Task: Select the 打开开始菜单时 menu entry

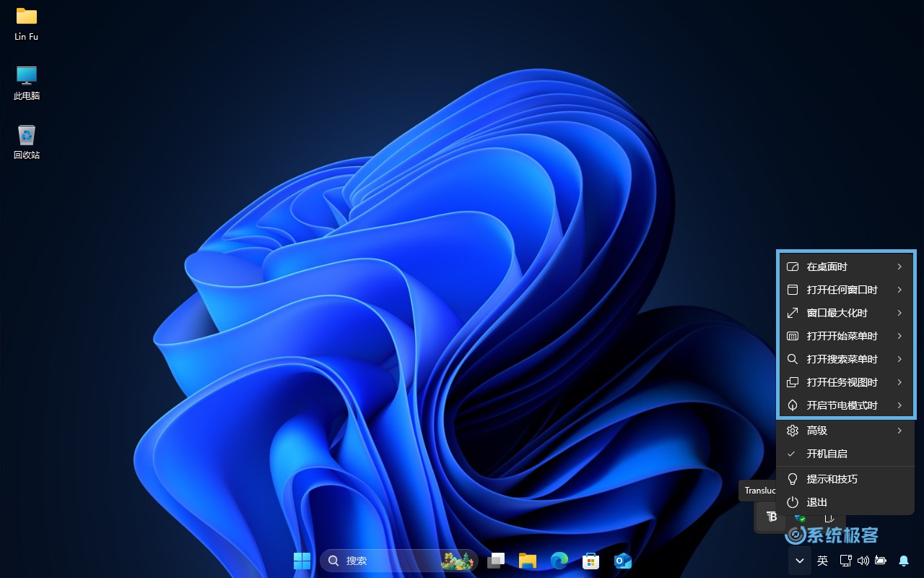Action: click(845, 336)
